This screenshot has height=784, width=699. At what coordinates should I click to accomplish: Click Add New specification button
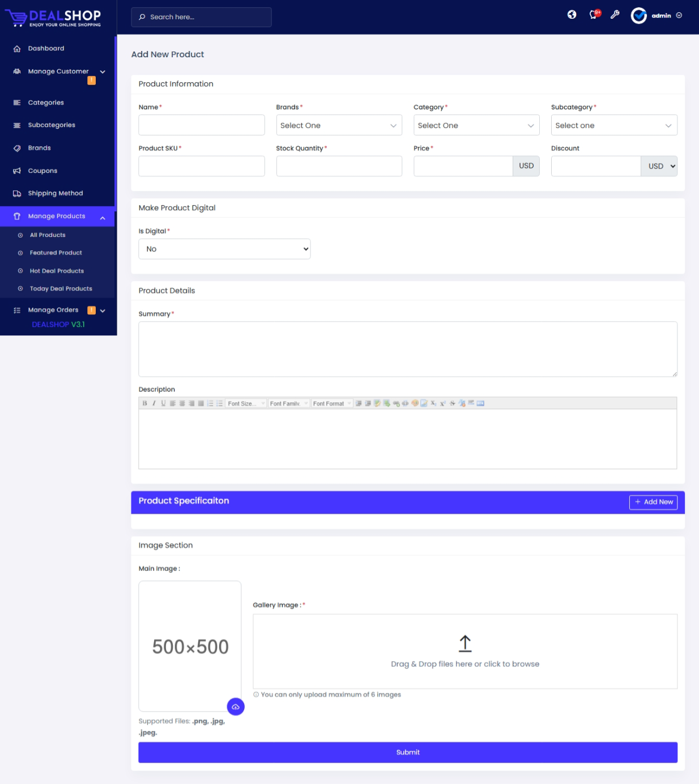653,502
